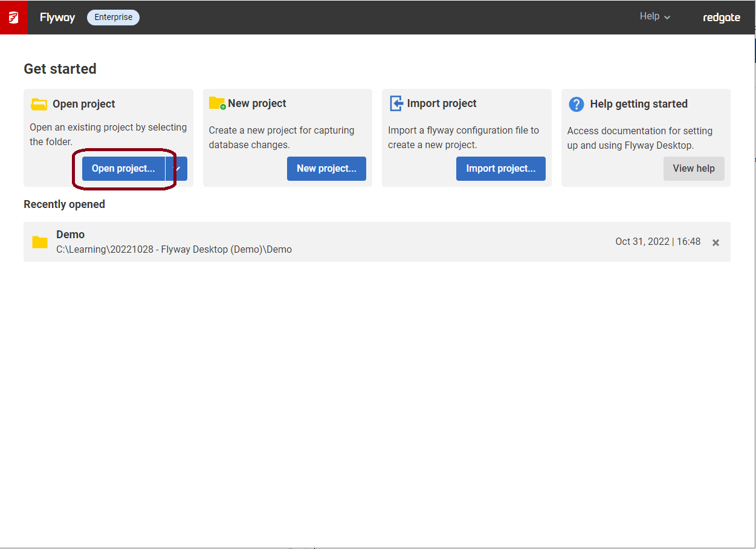This screenshot has height=549, width=756.
Task: Click the redgate logo
Action: 722,18
